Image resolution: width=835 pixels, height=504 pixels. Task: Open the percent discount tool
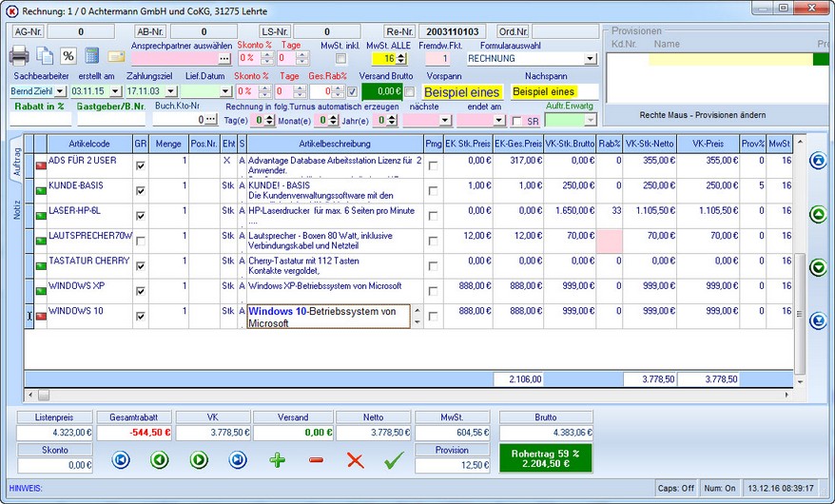68,55
